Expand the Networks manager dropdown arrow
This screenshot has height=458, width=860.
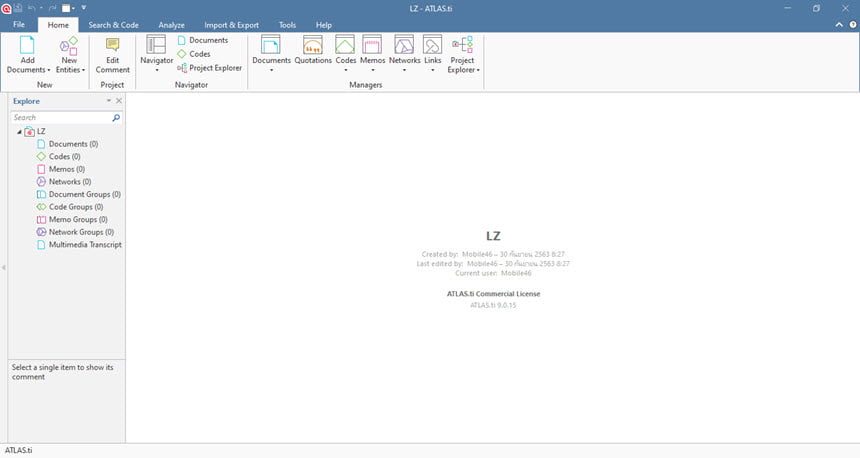(x=404, y=70)
